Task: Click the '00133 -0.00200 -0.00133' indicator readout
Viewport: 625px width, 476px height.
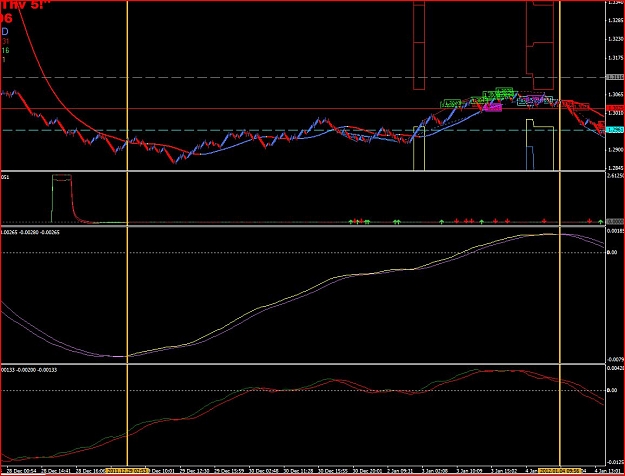Action: [x=29, y=370]
